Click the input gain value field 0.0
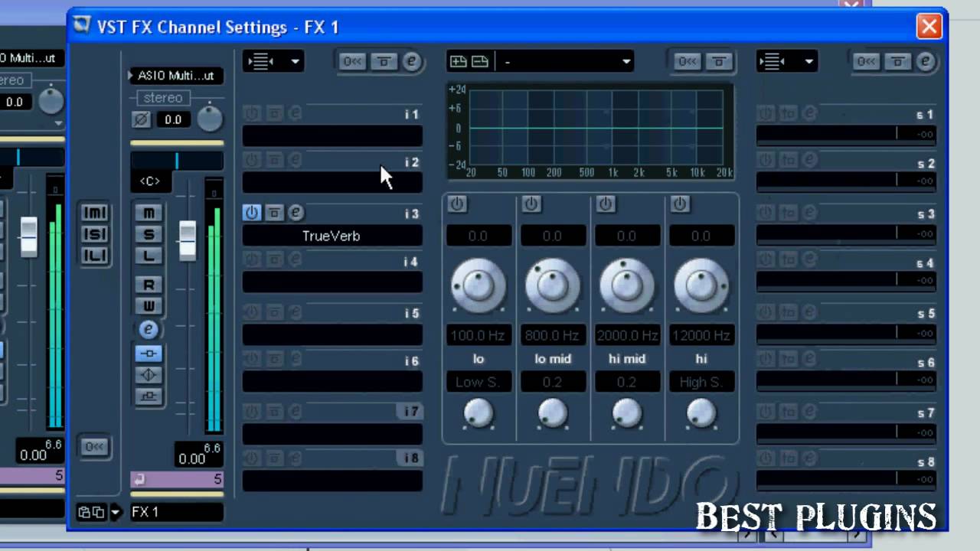Image resolution: width=980 pixels, height=551 pixels. coord(173,119)
